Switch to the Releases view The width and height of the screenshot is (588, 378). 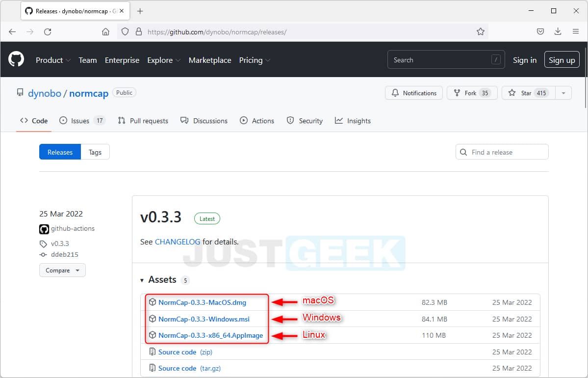click(60, 152)
